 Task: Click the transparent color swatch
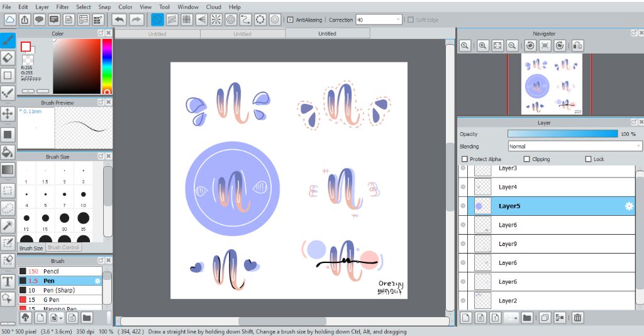(28, 60)
